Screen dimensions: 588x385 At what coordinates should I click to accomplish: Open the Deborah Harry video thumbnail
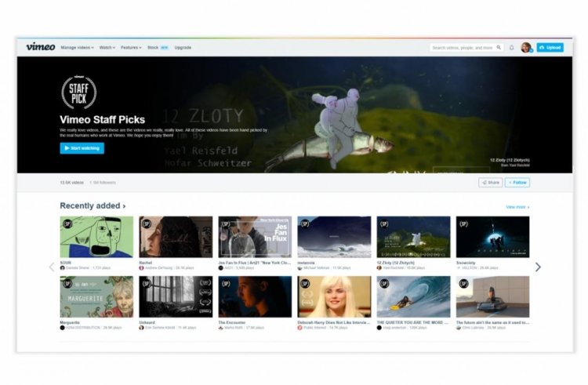334,297
